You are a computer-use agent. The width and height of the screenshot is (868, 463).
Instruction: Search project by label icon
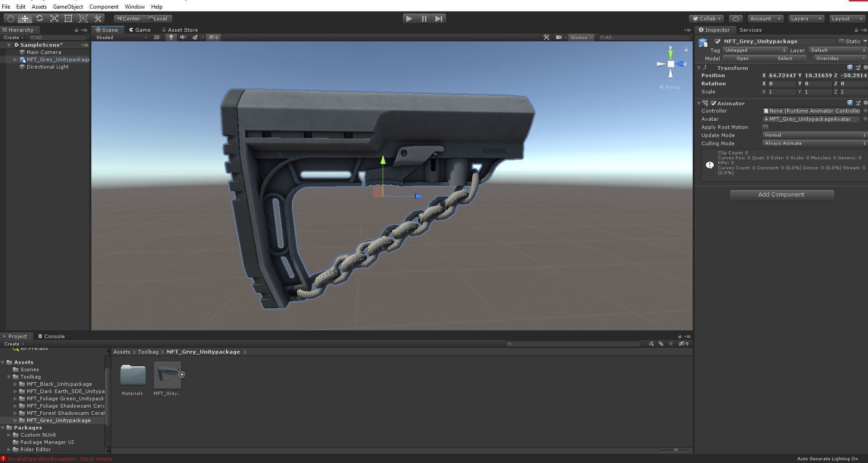[x=661, y=344]
